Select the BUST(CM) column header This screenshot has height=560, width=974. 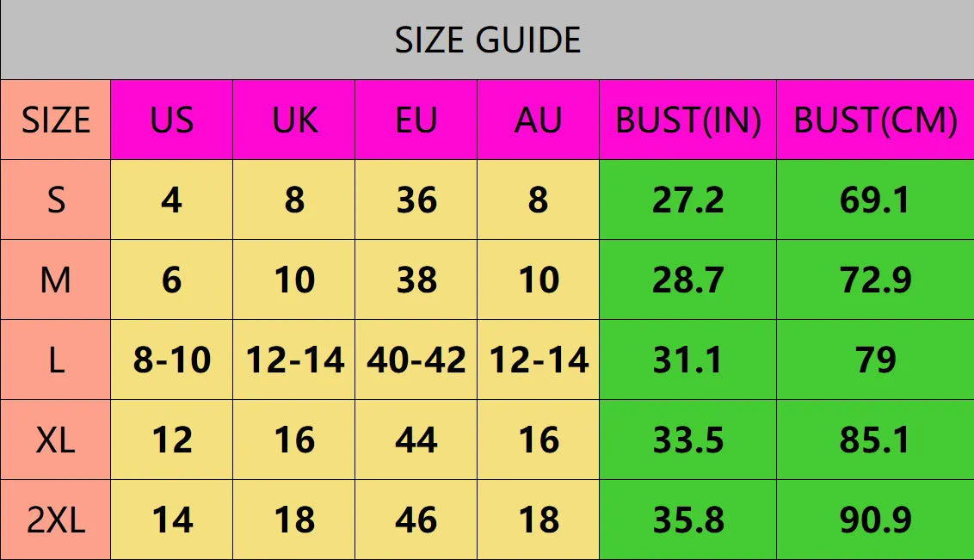(875, 120)
